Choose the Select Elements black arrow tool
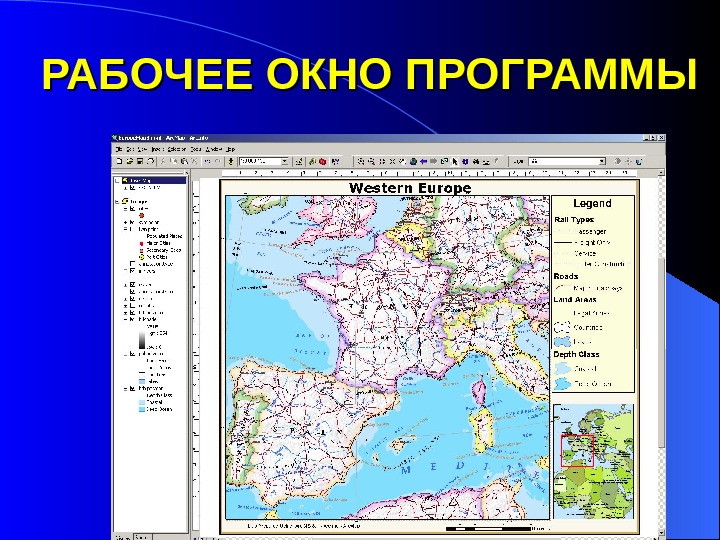The width and height of the screenshot is (720, 540). [455, 161]
